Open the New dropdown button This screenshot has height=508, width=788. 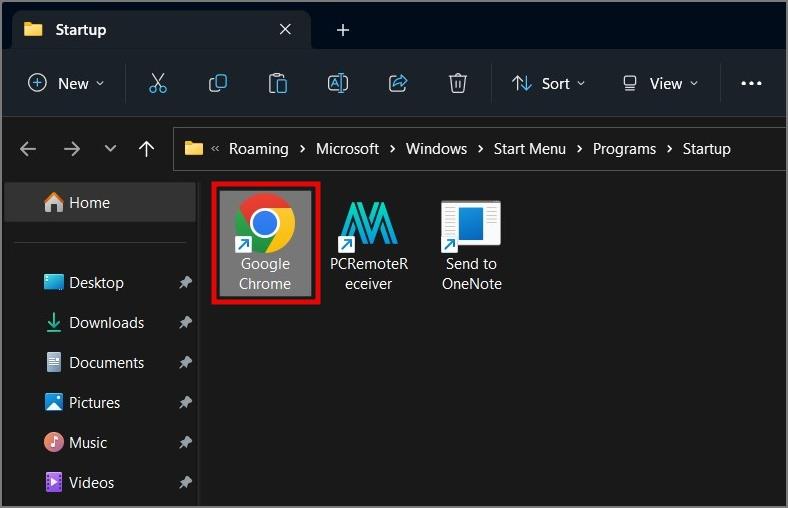tap(66, 83)
